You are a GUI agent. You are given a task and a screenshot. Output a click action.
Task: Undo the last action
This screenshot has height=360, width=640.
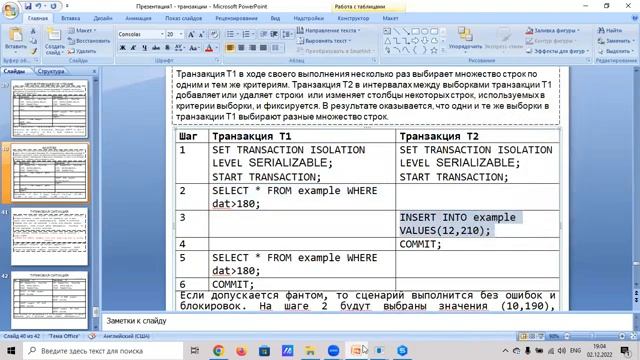pyautogui.click(x=39, y=6)
